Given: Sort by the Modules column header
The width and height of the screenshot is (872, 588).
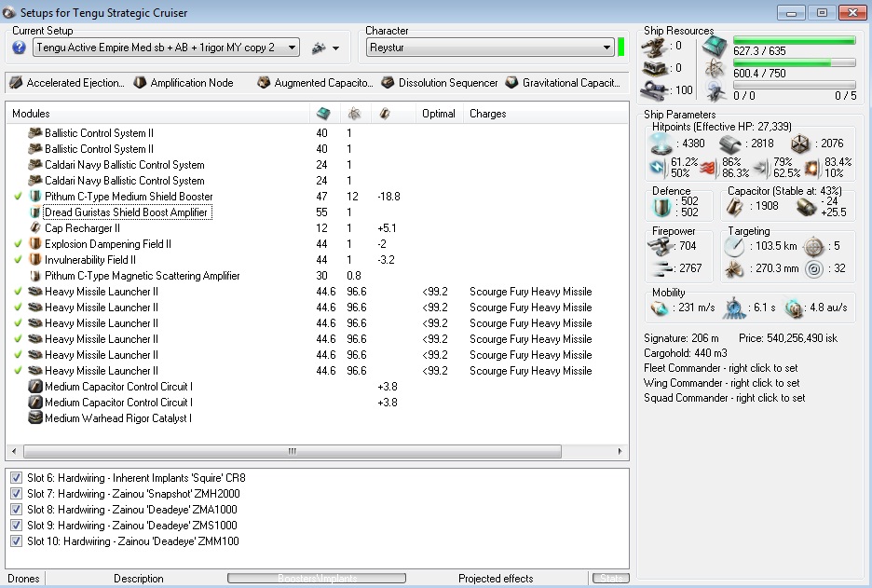Looking at the screenshot, I should coord(157,114).
